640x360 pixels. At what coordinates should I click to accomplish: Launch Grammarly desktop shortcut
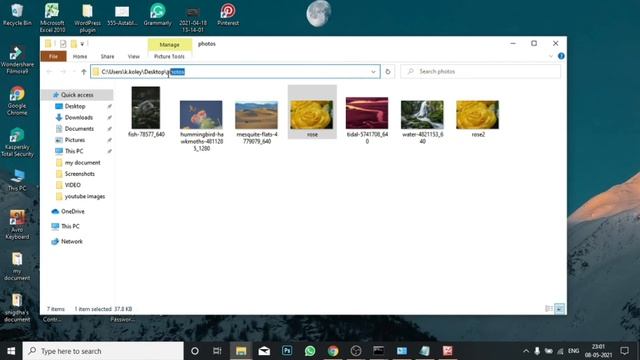point(158,15)
